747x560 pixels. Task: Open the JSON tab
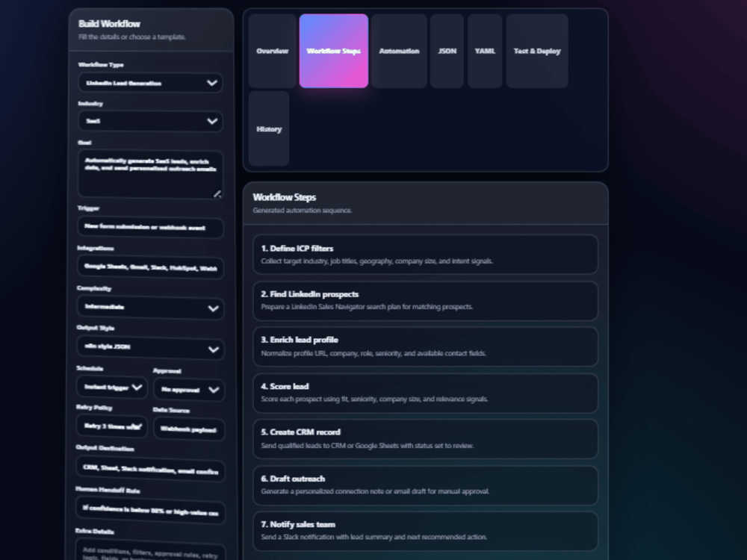click(447, 51)
